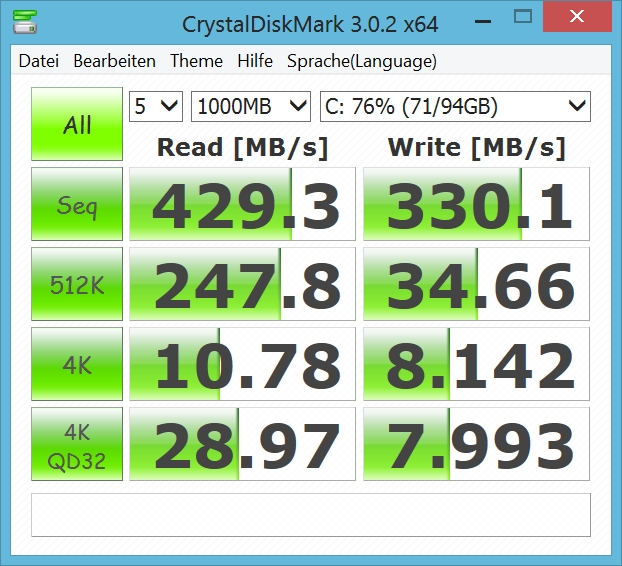
Task: Open the Theme menu
Action: coord(196,61)
